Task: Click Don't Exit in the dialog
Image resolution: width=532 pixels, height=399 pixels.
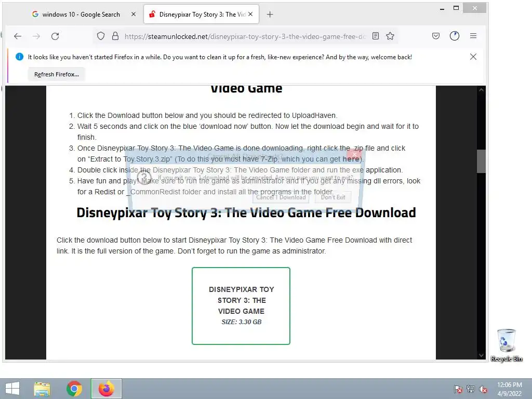Action: [x=333, y=197]
